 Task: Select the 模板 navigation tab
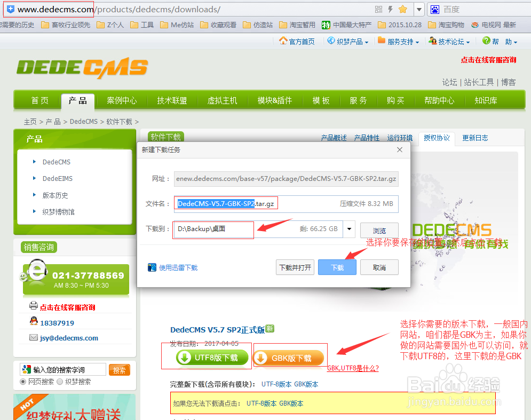(321, 100)
